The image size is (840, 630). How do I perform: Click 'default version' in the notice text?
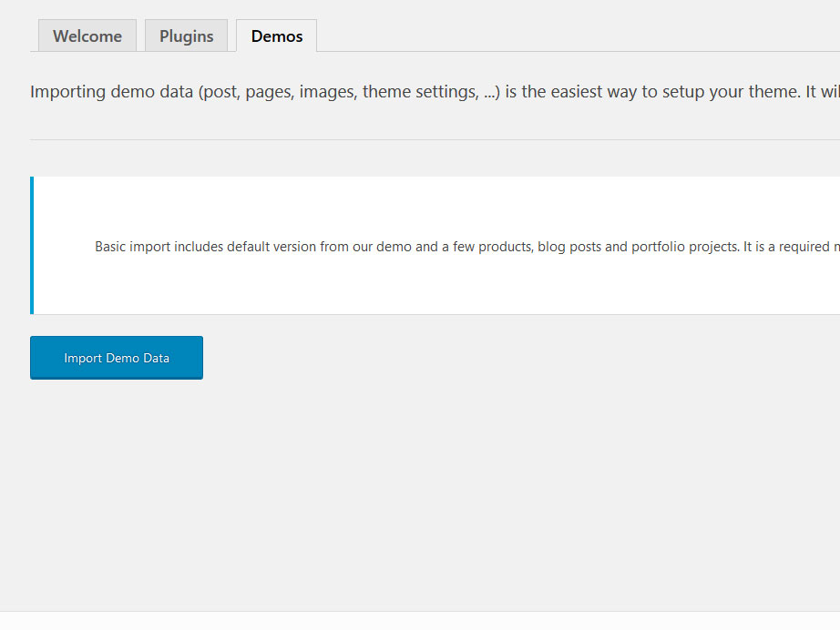(271, 247)
